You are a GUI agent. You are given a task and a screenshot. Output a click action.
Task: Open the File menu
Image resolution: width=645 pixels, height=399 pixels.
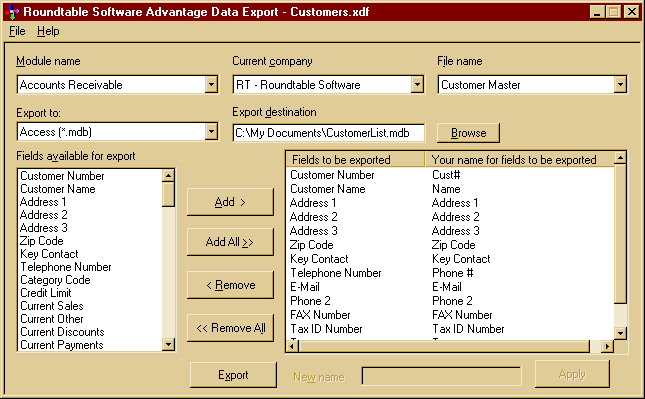(x=17, y=31)
